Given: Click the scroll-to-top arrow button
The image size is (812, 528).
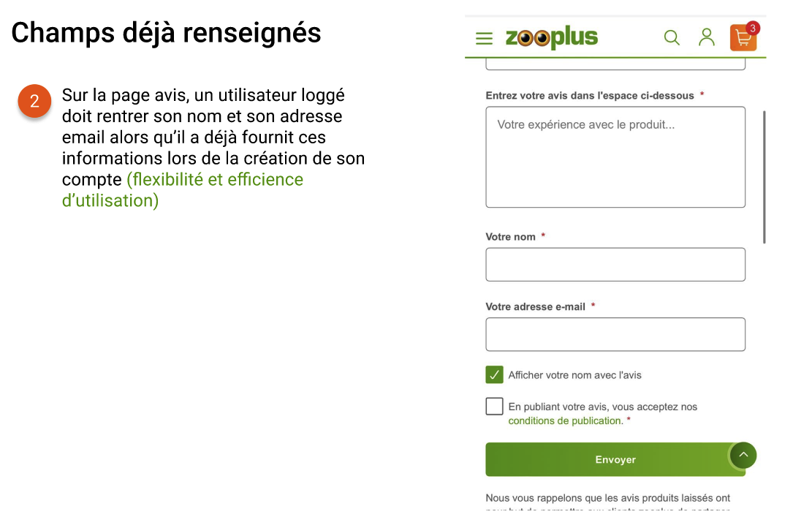Looking at the screenshot, I should 743,455.
